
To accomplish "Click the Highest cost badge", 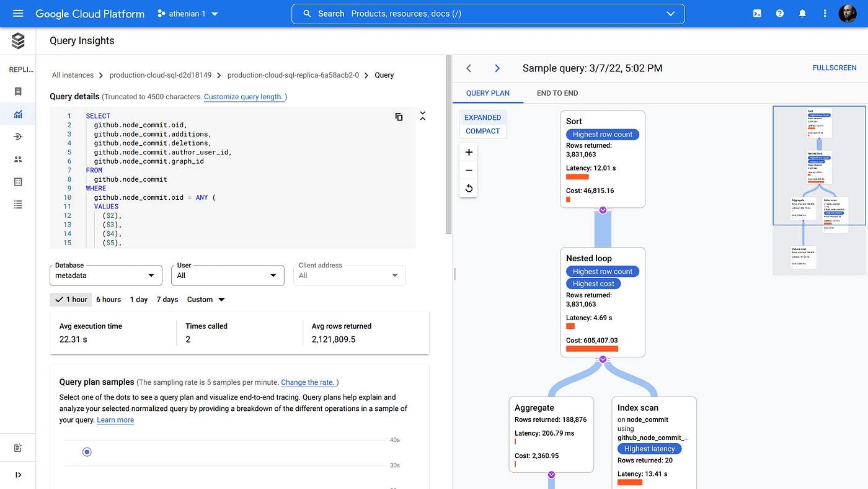I will 593,284.
